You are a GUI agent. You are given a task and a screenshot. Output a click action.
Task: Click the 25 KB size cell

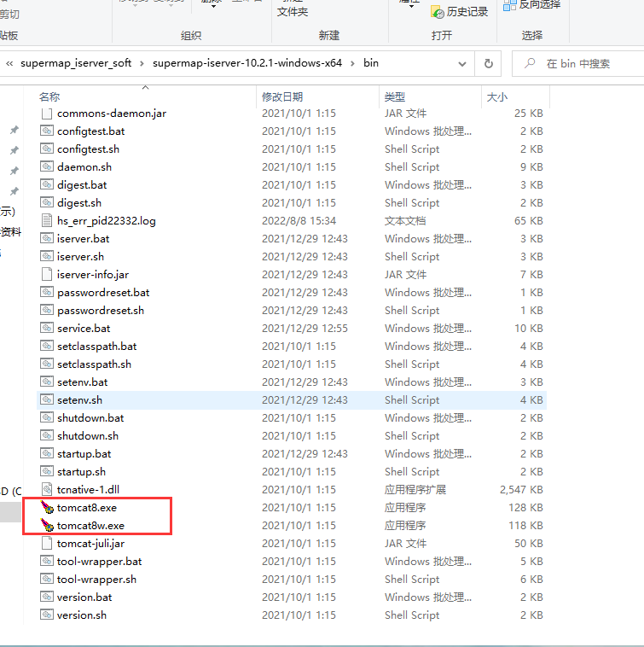click(x=529, y=114)
